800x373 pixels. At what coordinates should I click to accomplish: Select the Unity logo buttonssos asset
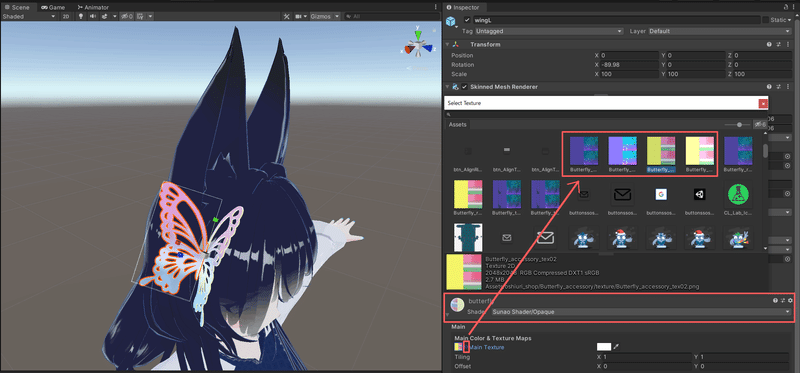[699, 194]
